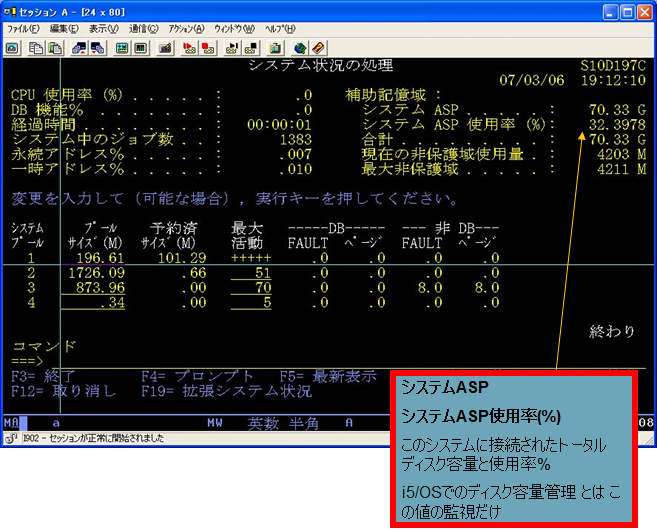Image resolution: width=657 pixels, height=530 pixels.
Task: Click the Paste toolbar icon
Action: pos(55,48)
